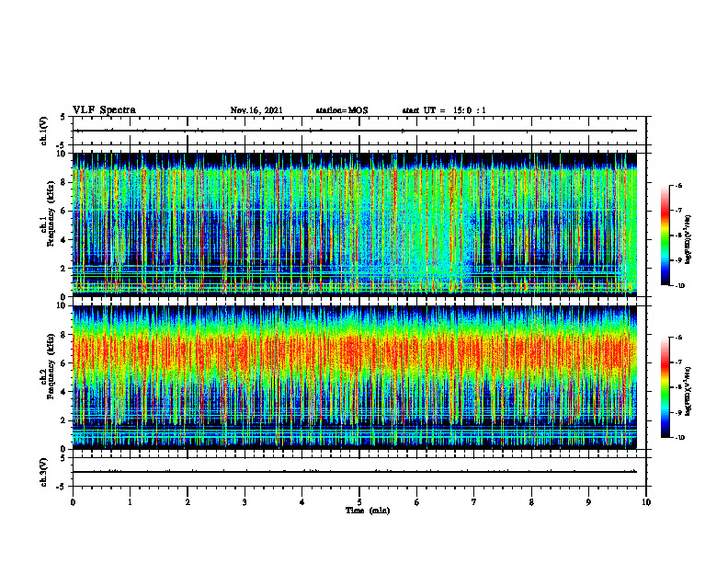The width and height of the screenshot is (728, 563).
Task: Click the ch.2 spectrogram panel
Action: click(x=355, y=377)
